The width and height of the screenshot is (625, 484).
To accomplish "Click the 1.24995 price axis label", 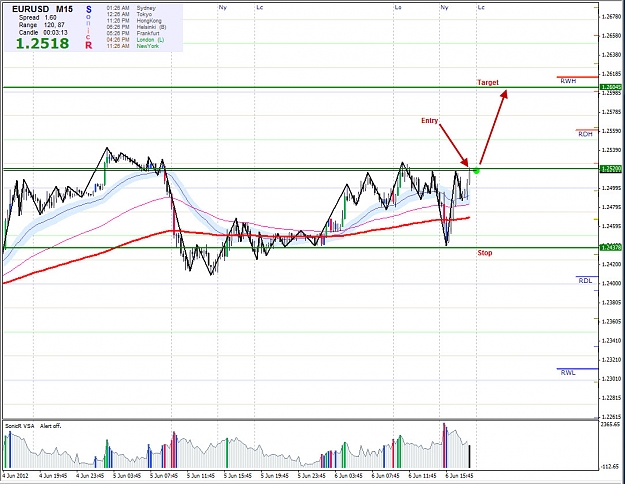I will 611,188.
